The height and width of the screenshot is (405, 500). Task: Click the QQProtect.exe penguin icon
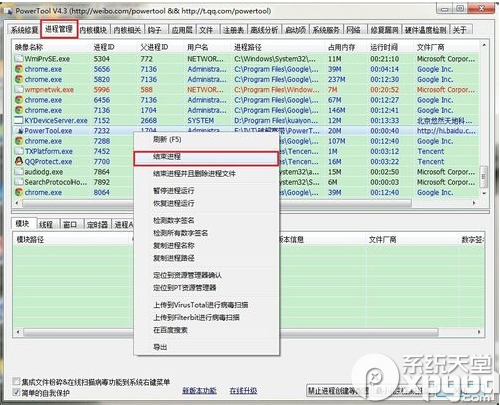[x=19, y=161]
